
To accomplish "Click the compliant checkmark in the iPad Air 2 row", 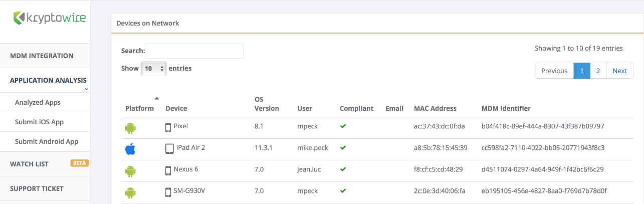I will click(343, 148).
